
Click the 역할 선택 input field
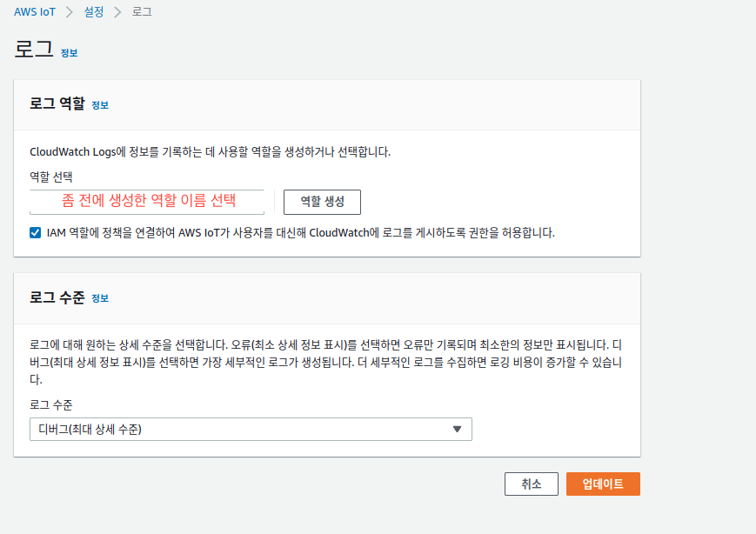point(147,202)
